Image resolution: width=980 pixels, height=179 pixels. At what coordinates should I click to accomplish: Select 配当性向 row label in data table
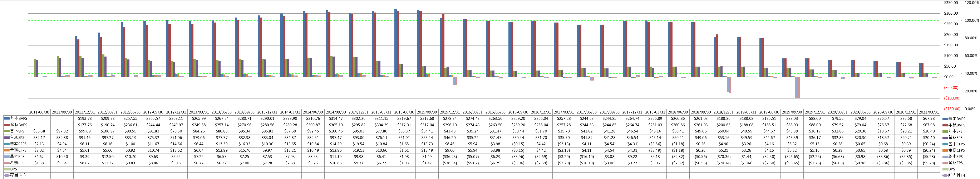tap(16, 176)
